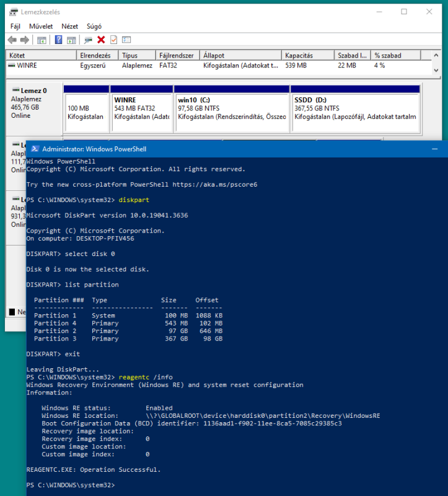
Task: Click Partition 1 System row in diskpart output
Action: click(128, 316)
